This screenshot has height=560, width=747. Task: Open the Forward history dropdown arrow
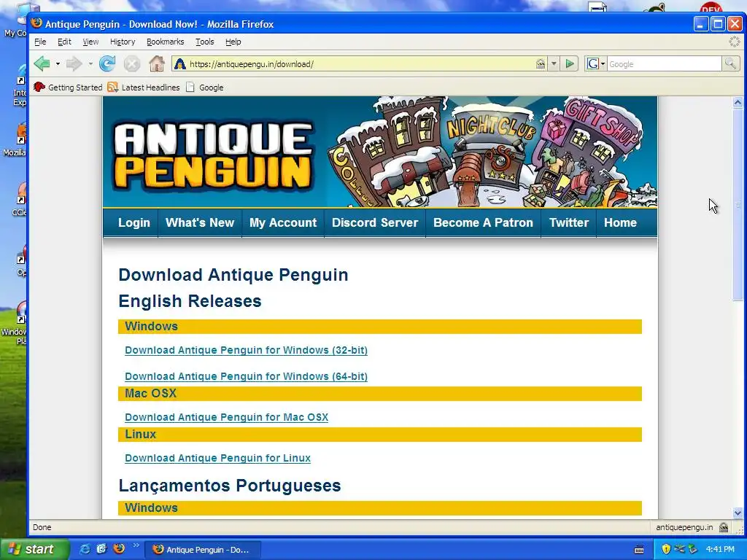coord(90,64)
